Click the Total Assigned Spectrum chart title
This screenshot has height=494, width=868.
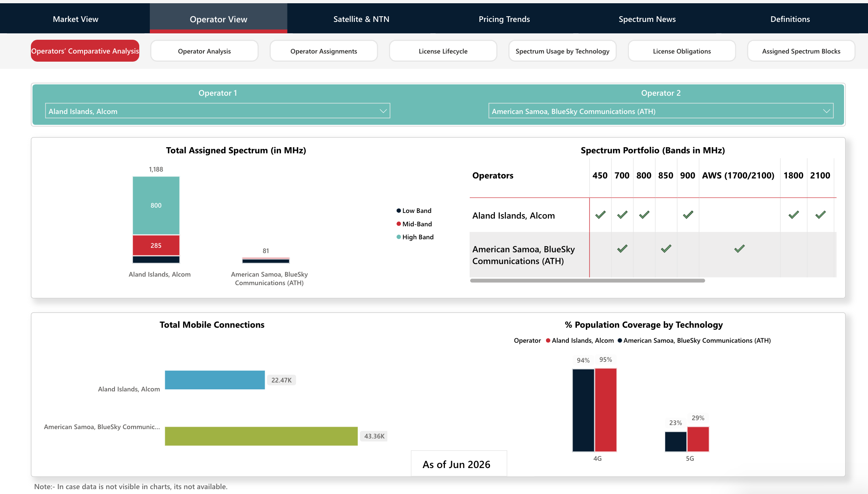tap(236, 150)
